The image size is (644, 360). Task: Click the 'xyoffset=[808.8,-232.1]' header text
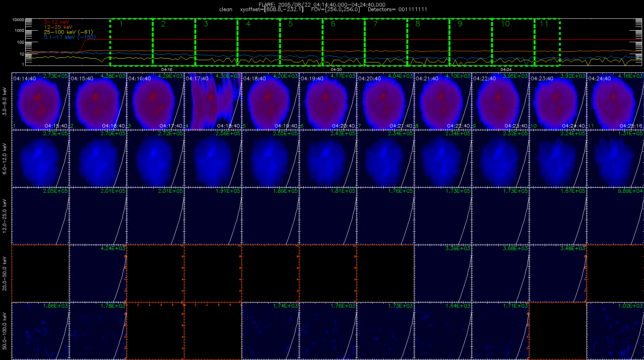[271, 9]
